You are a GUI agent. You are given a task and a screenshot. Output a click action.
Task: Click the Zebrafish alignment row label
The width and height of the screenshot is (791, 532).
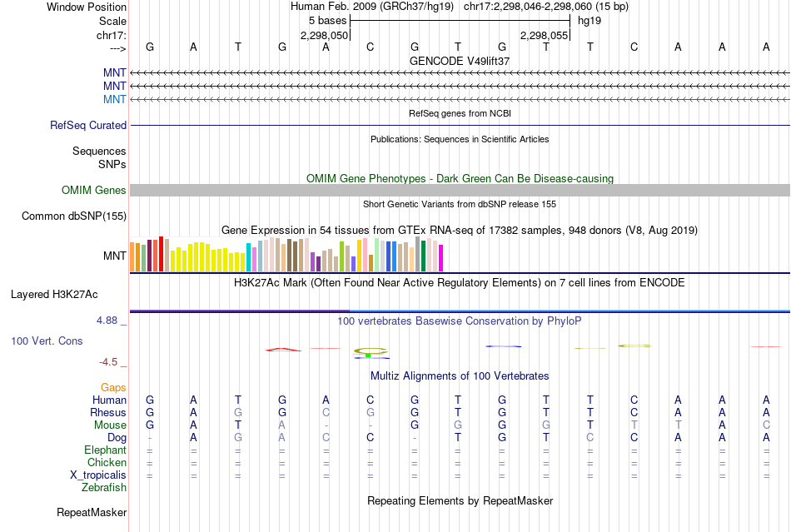(x=104, y=488)
